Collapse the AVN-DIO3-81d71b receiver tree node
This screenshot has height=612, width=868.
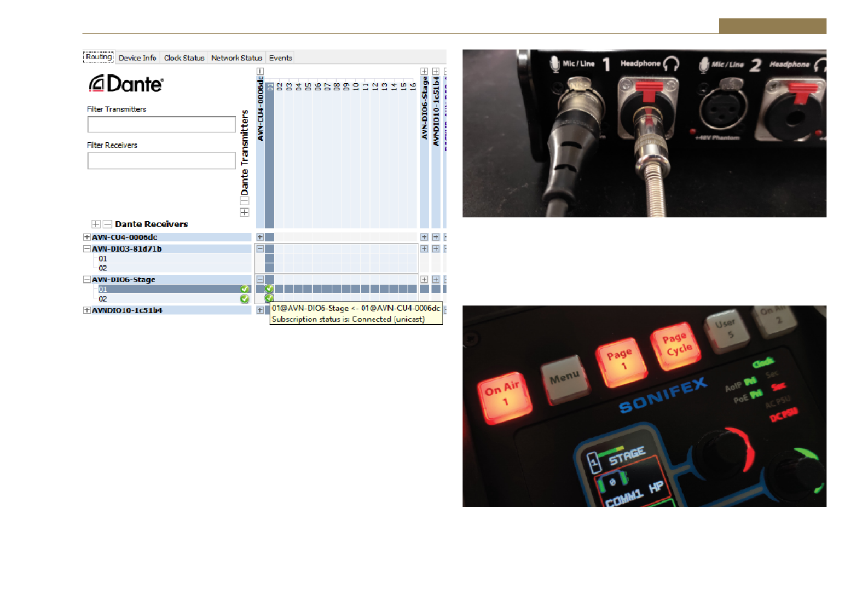pos(86,249)
